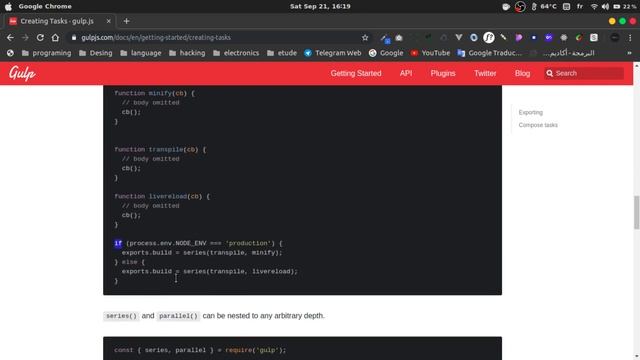640x360 pixels.
Task: Expand the hacking bookmarks folder
Action: [187, 53]
